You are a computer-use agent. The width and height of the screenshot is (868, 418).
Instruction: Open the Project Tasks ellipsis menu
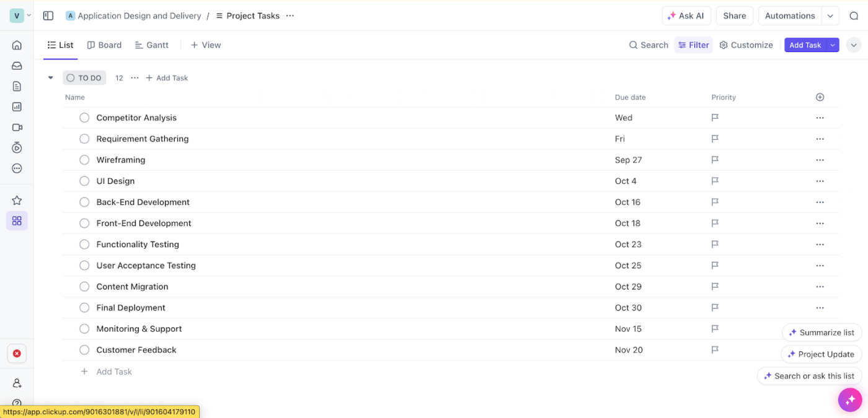(x=290, y=15)
